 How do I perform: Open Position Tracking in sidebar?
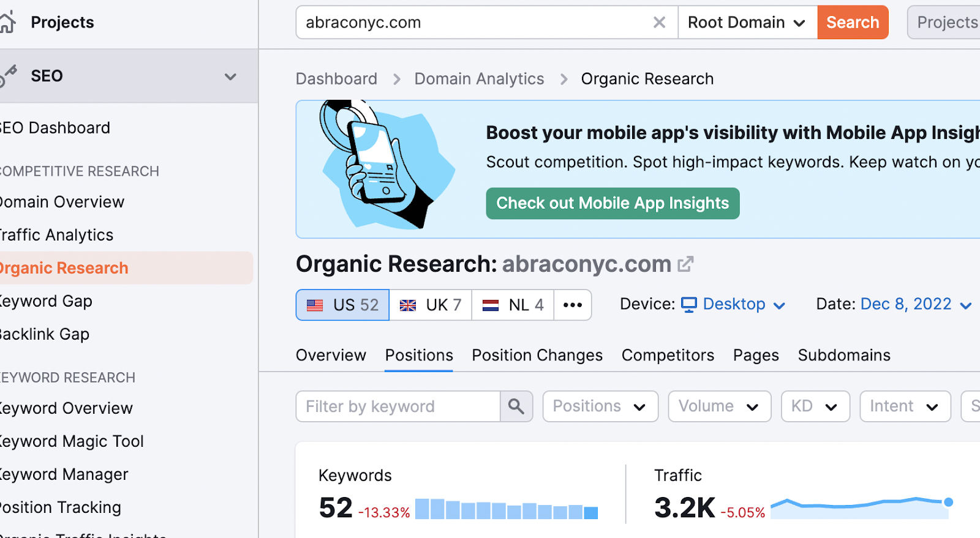[61, 507]
